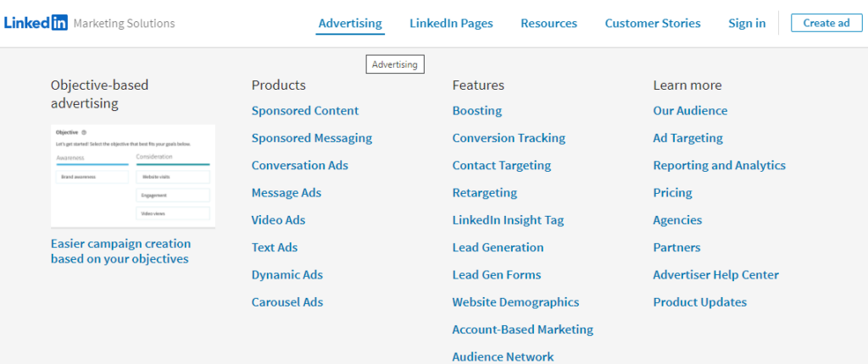868x364 pixels.
Task: Open the Conversation Ads product page
Action: click(300, 165)
